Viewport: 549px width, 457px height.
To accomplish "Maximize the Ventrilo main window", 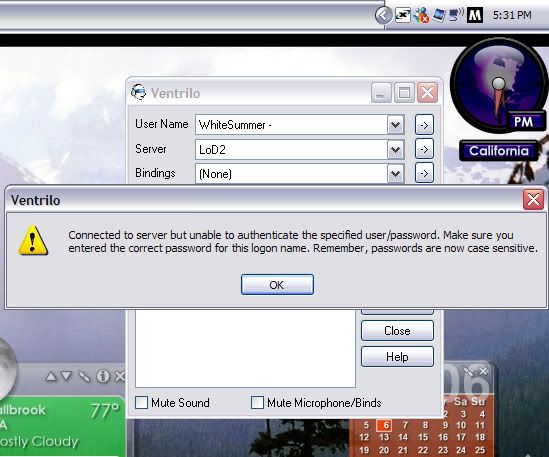I will click(404, 93).
